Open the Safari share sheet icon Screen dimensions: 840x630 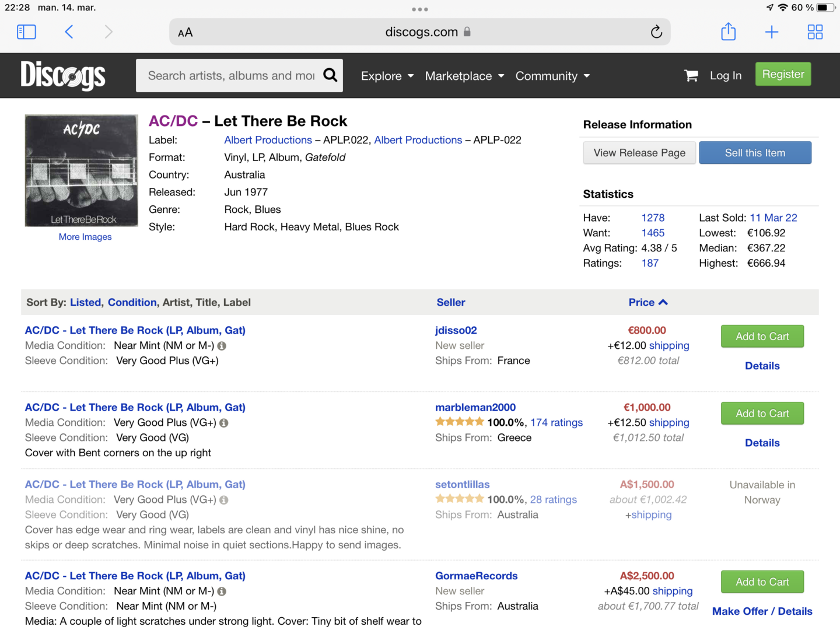click(728, 31)
